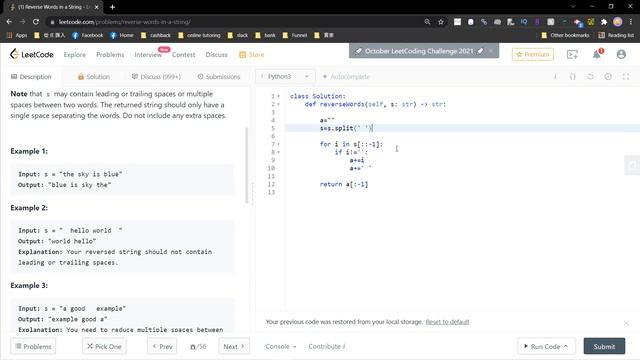Open the Python3 language dropdown
The width and height of the screenshot is (640, 360).
pyautogui.click(x=285, y=76)
